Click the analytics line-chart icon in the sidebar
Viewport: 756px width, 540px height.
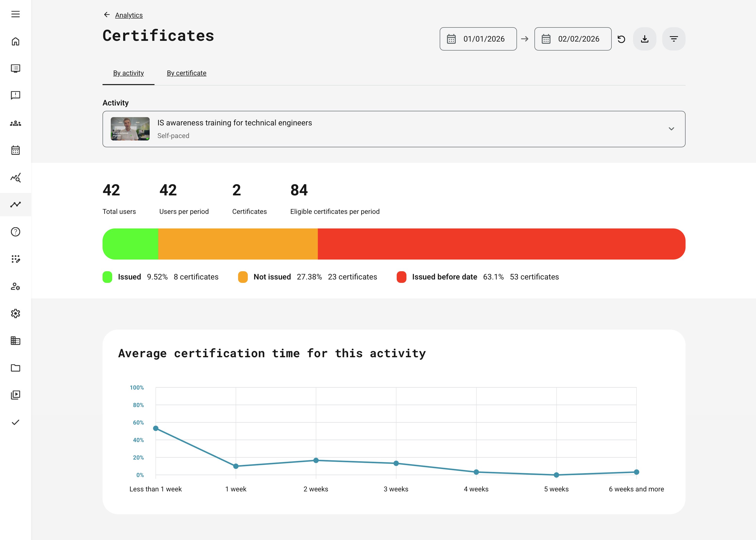(x=15, y=205)
